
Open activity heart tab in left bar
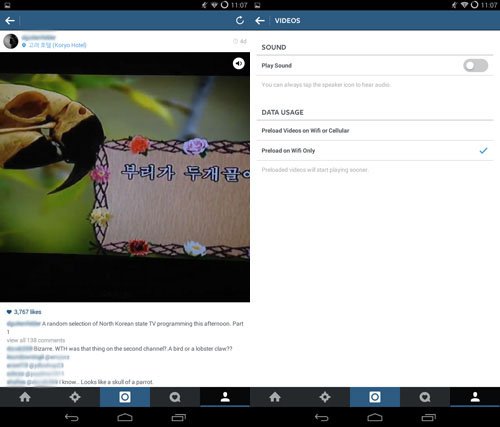[175, 397]
